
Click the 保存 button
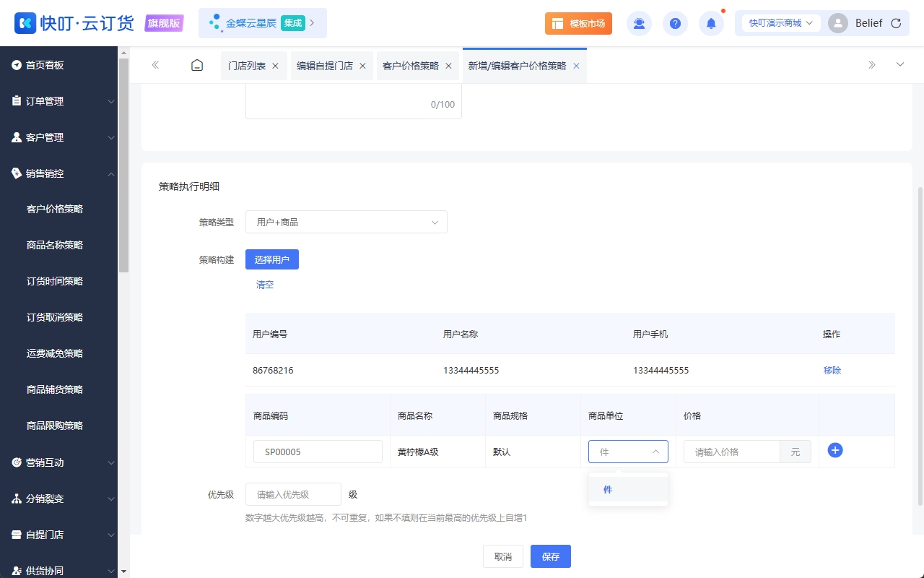(x=551, y=556)
